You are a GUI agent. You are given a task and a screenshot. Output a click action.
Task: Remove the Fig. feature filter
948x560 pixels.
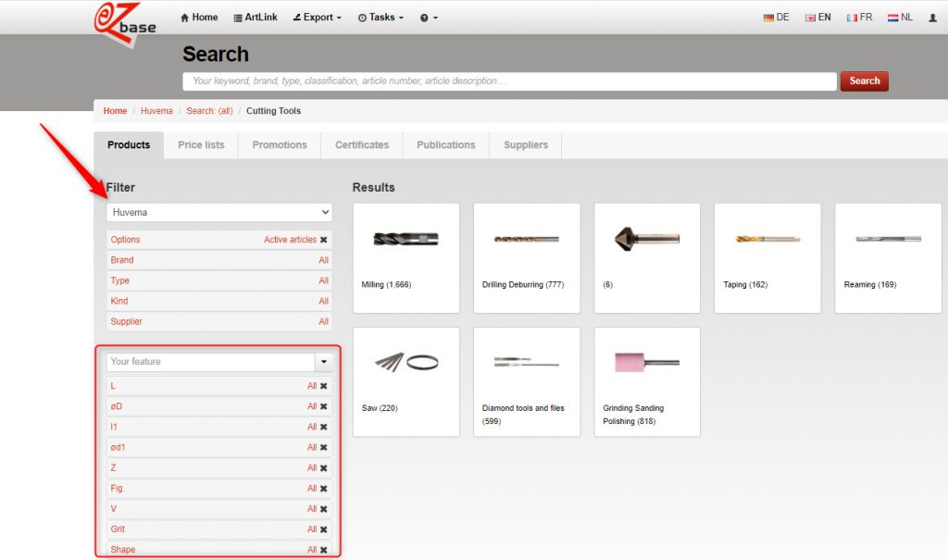tap(324, 489)
